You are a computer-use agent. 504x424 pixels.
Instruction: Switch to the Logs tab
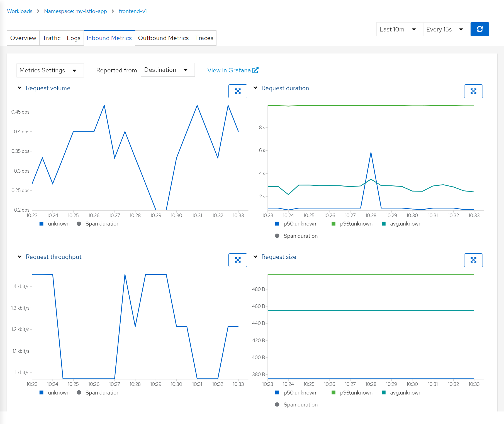74,38
